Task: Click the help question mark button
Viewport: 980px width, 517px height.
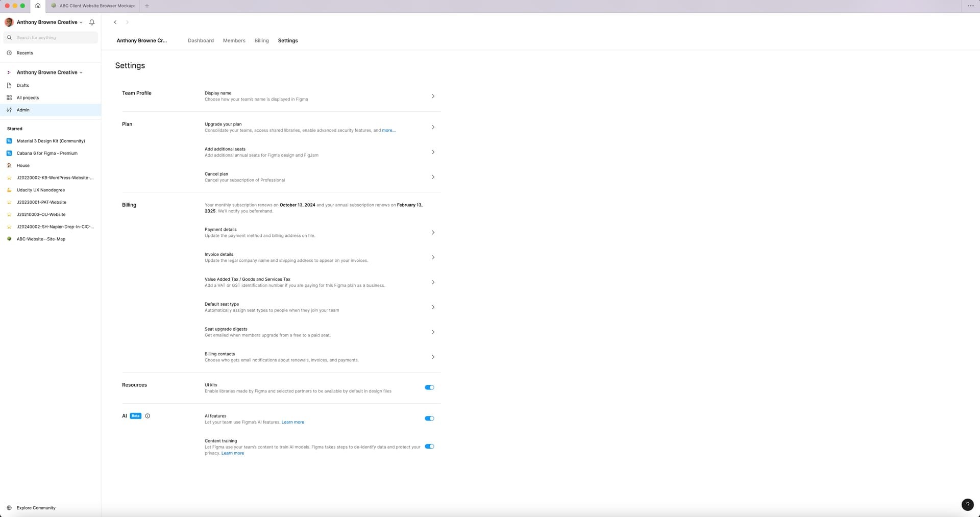Action: tap(967, 505)
